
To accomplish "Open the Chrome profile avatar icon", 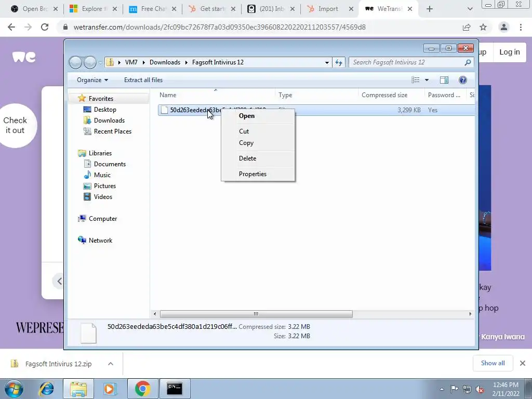I will [x=504, y=27].
